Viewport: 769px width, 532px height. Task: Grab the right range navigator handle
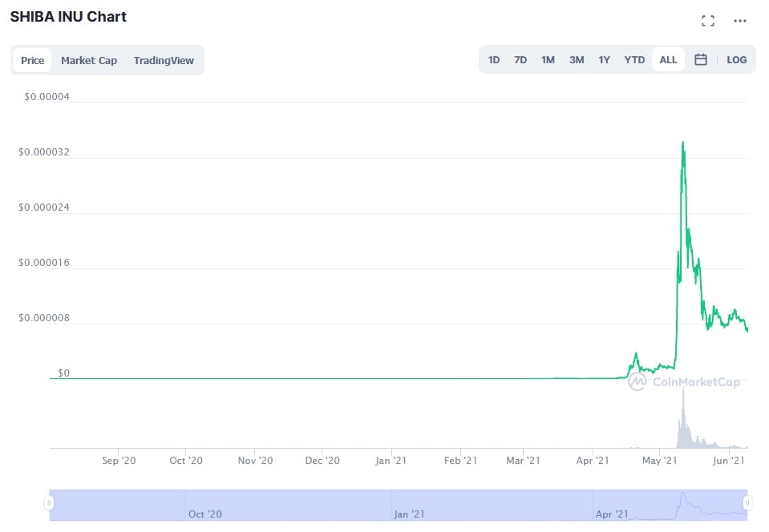click(747, 502)
